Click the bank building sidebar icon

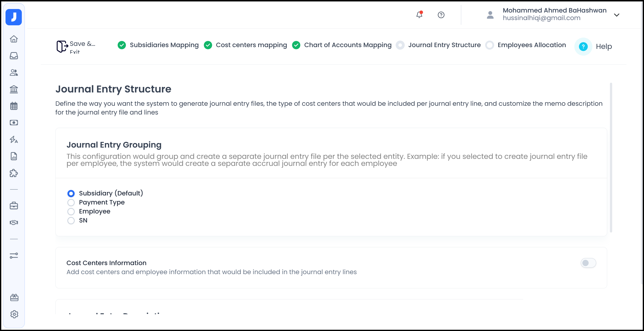(x=14, y=89)
